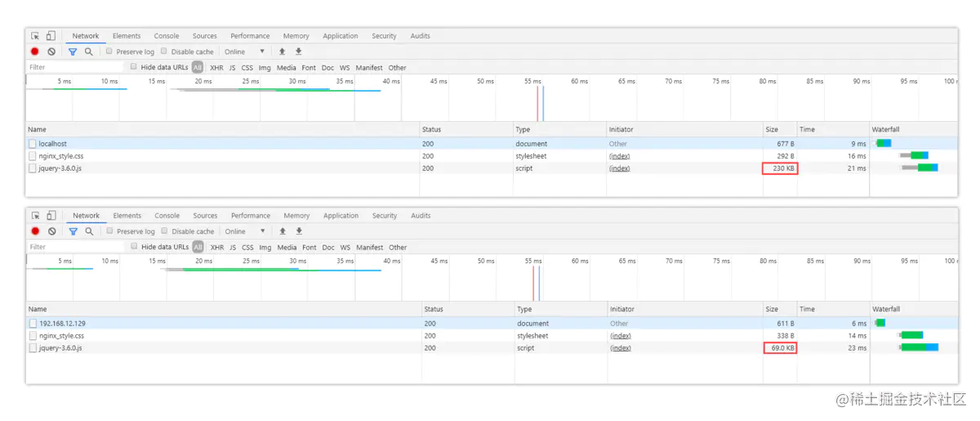The image size is (980, 421).
Task: Sort by Status column in top panel
Action: (x=465, y=129)
